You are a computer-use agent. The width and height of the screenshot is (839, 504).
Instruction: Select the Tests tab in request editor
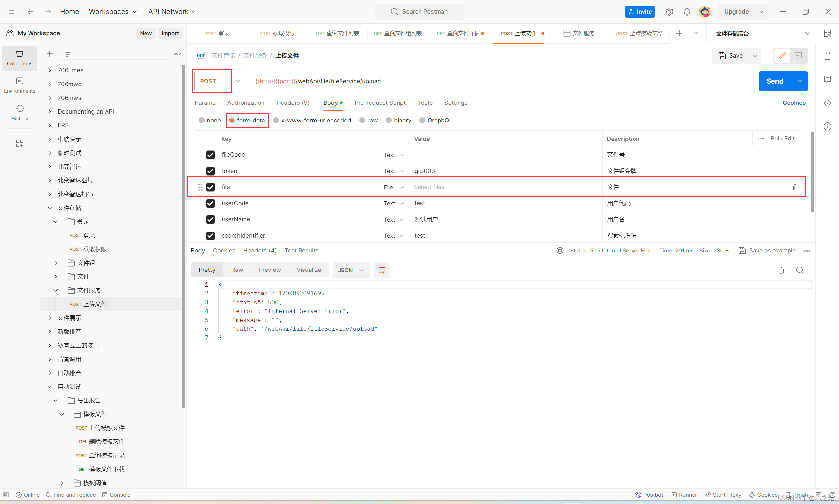(x=425, y=103)
